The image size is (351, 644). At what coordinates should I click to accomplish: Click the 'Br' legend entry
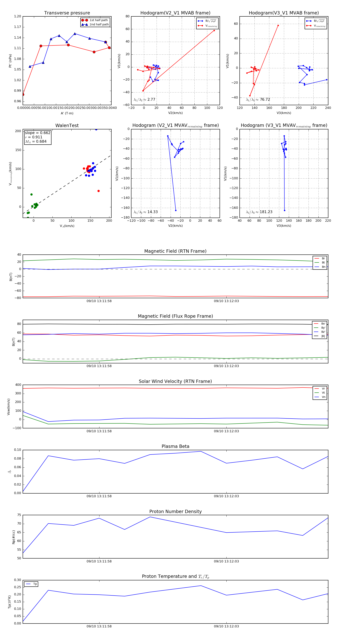320,259
